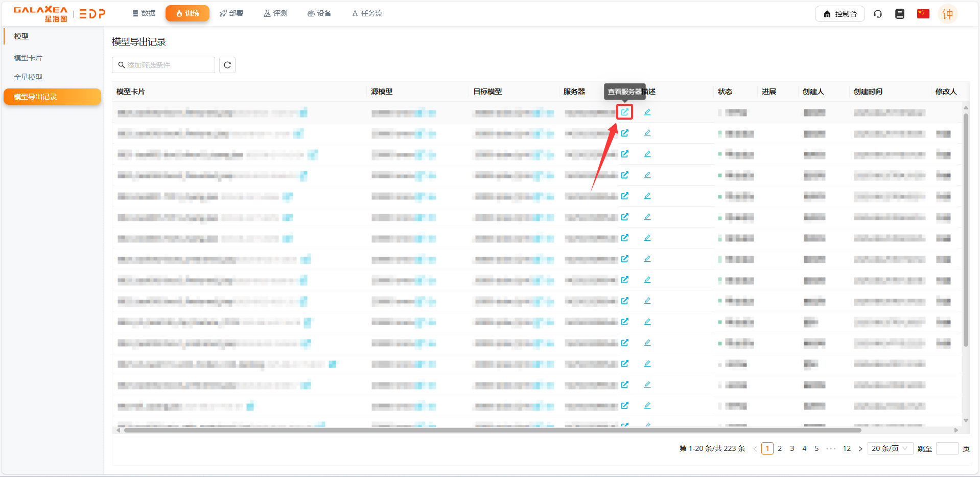Go to page 12 in pagination
This screenshot has height=477, width=980.
847,448
